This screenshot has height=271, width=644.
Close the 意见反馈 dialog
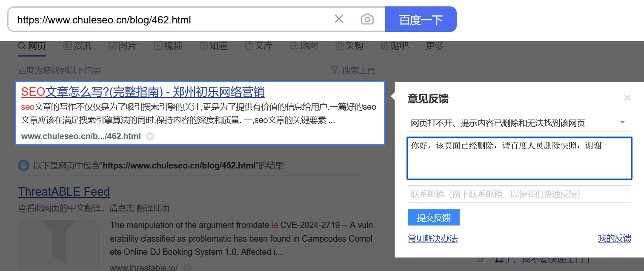[627, 98]
